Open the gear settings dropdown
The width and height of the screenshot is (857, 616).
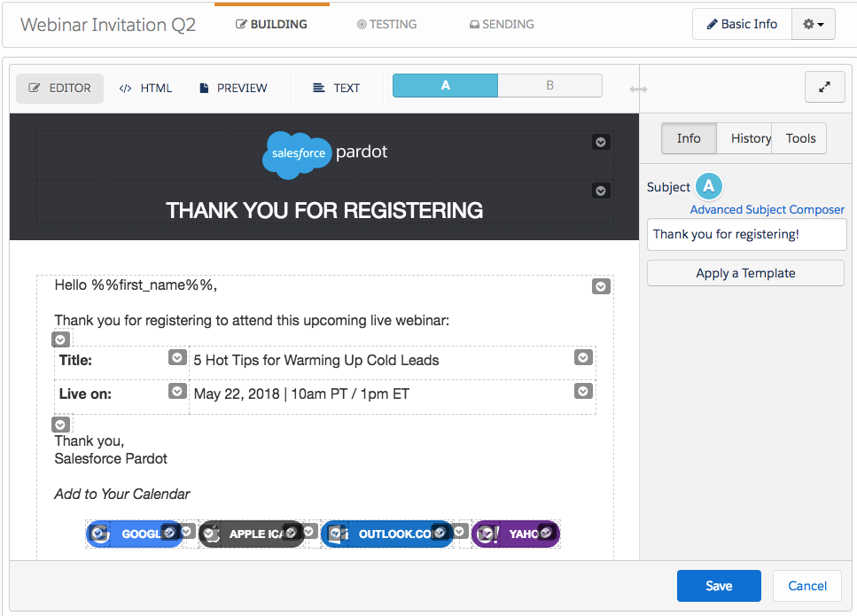pyautogui.click(x=814, y=24)
